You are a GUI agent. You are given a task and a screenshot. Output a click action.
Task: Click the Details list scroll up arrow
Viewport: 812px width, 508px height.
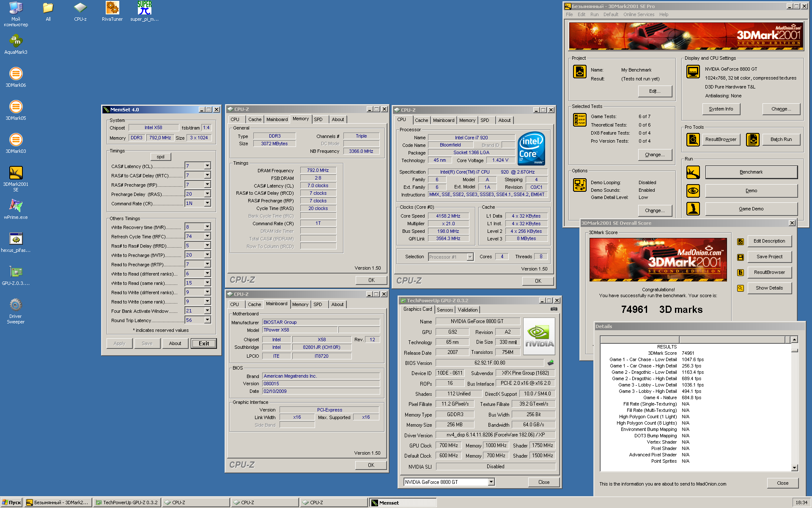(794, 340)
